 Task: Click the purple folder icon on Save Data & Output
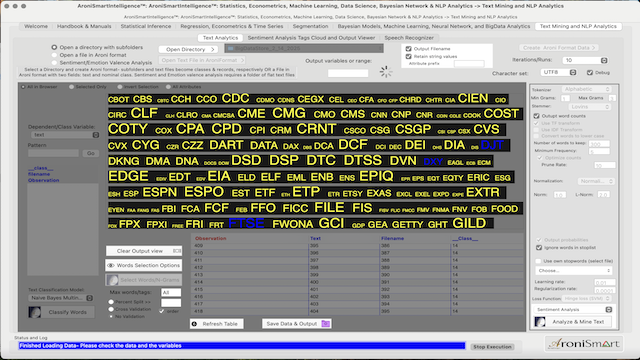point(325,324)
